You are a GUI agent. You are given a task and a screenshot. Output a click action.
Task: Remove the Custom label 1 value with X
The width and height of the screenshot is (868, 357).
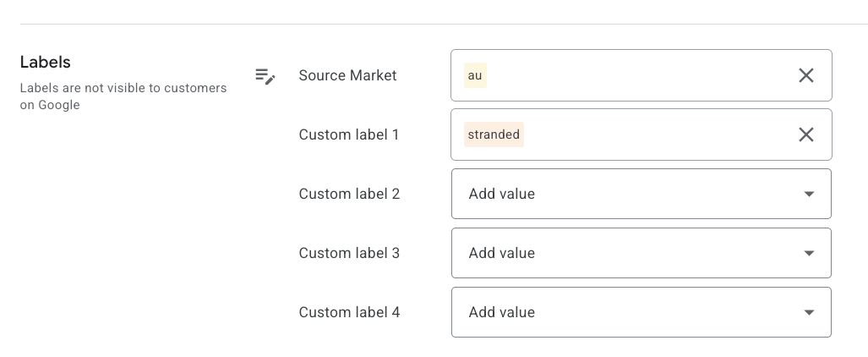click(x=806, y=135)
